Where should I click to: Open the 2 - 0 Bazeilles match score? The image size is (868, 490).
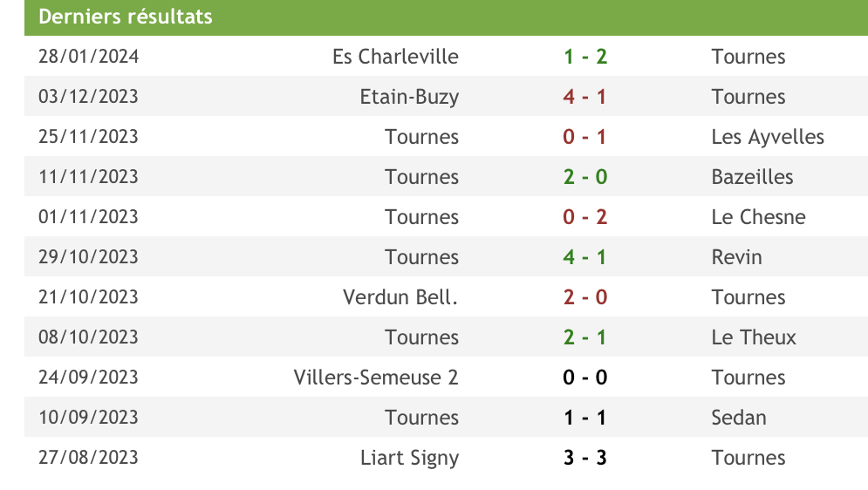585,177
